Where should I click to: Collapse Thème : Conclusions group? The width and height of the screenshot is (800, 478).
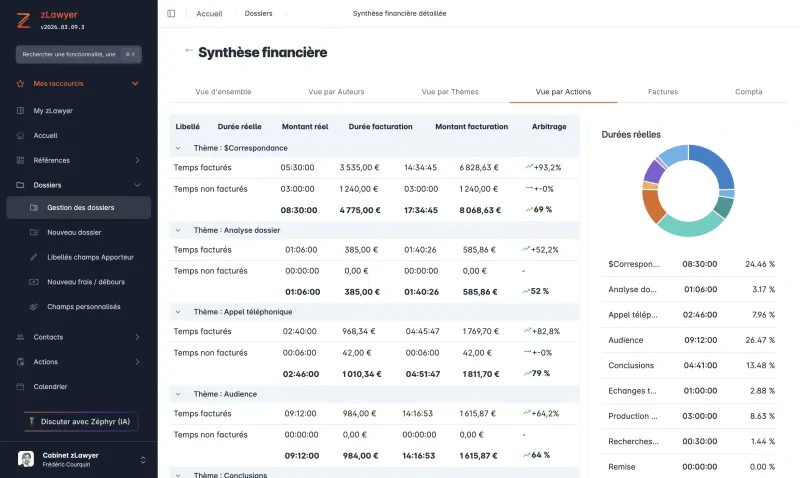[x=178, y=475]
